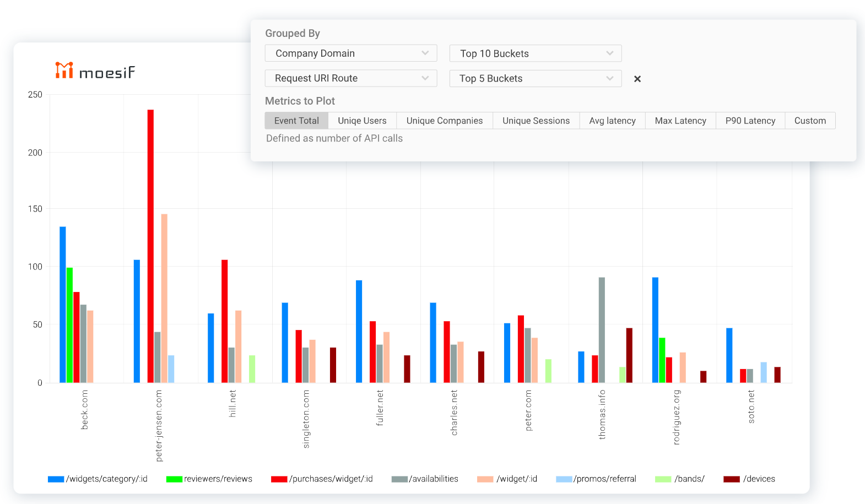
Task: Click the thomas.info axis label
Action: (x=602, y=415)
